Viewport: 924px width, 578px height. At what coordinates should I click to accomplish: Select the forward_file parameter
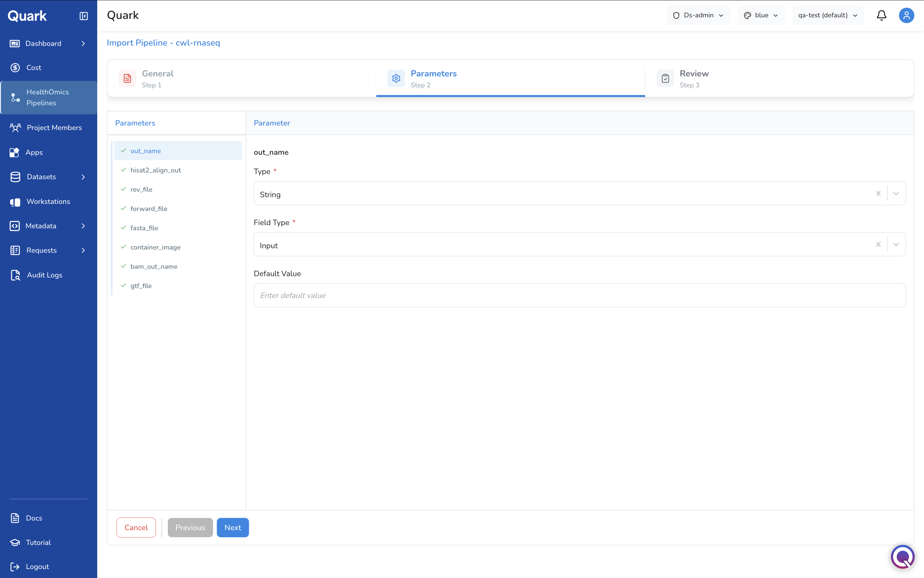point(178,208)
